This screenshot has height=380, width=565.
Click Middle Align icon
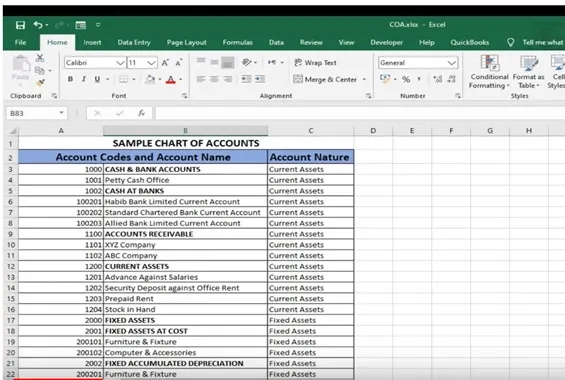coord(214,62)
